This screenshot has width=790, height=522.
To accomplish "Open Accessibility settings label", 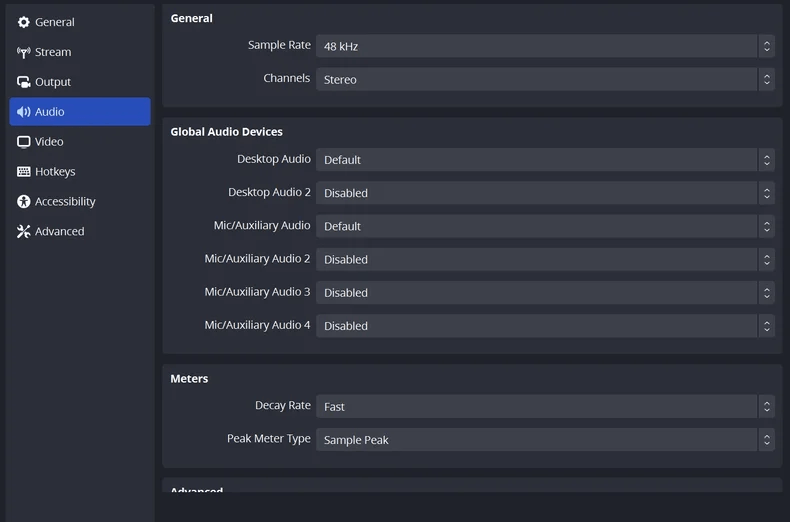I will click(65, 202).
